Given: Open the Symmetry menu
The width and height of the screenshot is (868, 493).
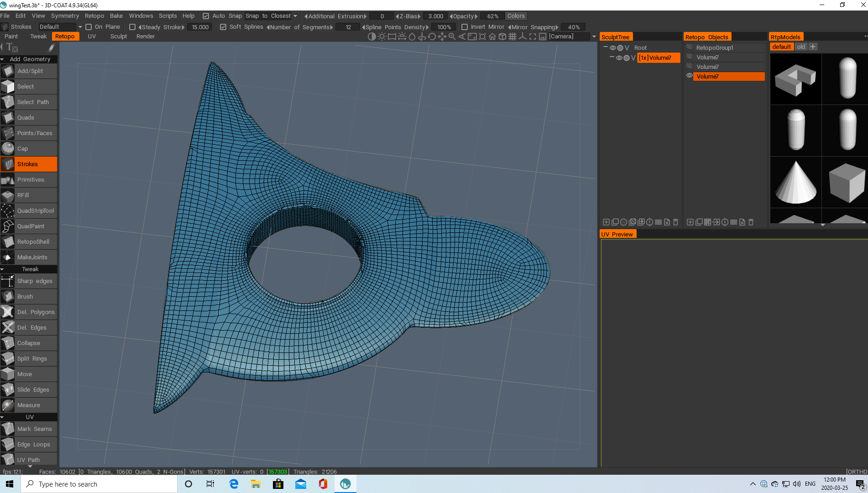Looking at the screenshot, I should coord(65,16).
